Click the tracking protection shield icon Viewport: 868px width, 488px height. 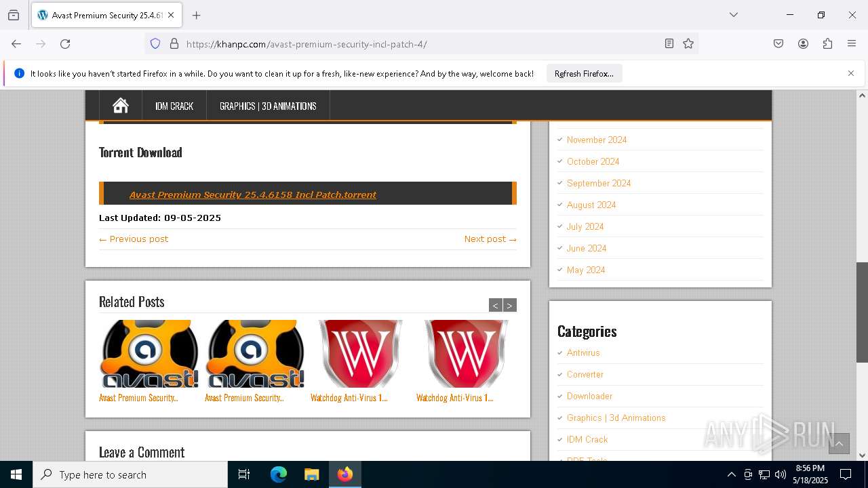pyautogui.click(x=155, y=44)
